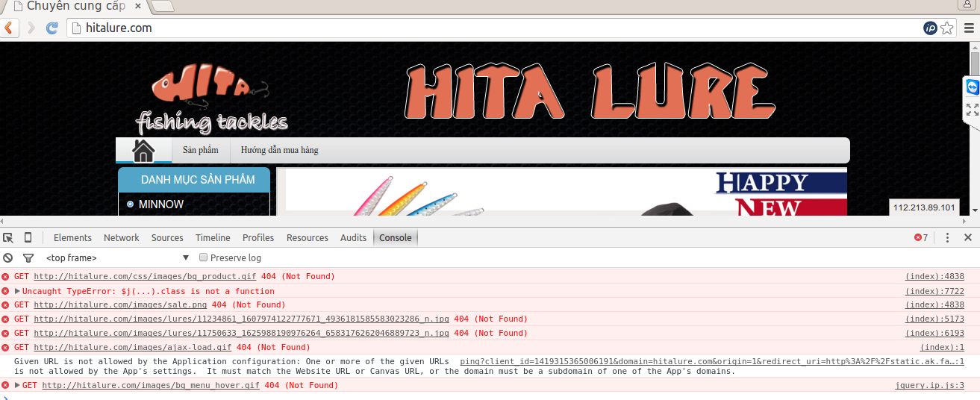Switch to the Audits tab

tap(354, 237)
